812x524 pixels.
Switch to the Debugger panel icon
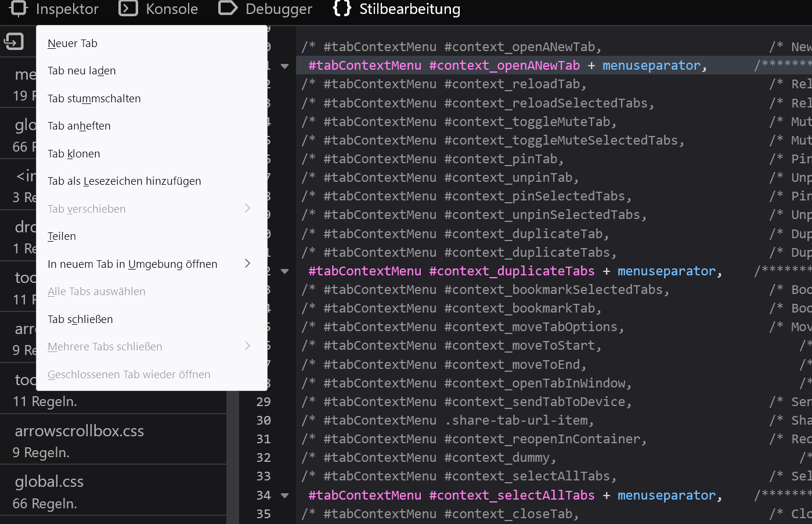[228, 8]
